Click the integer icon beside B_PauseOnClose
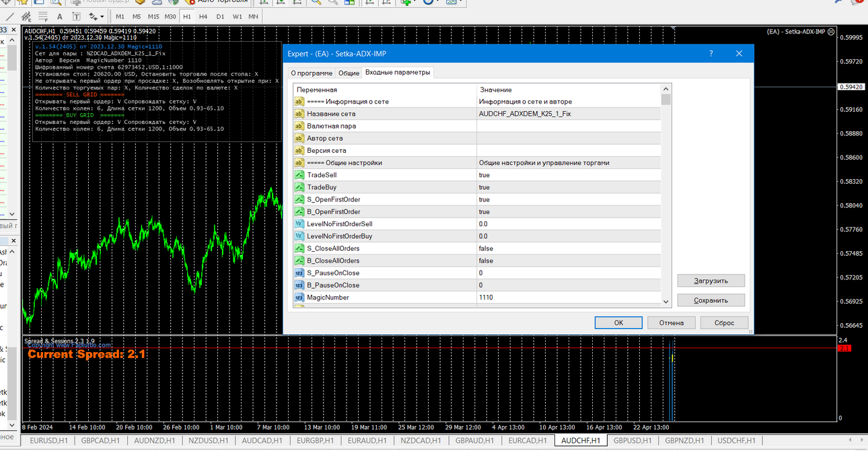 (299, 285)
